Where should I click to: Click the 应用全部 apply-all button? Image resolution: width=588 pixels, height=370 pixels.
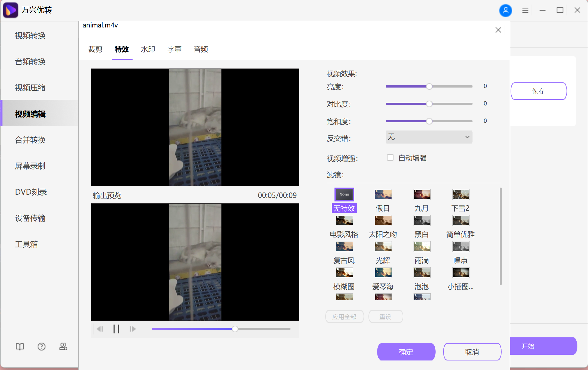click(344, 316)
